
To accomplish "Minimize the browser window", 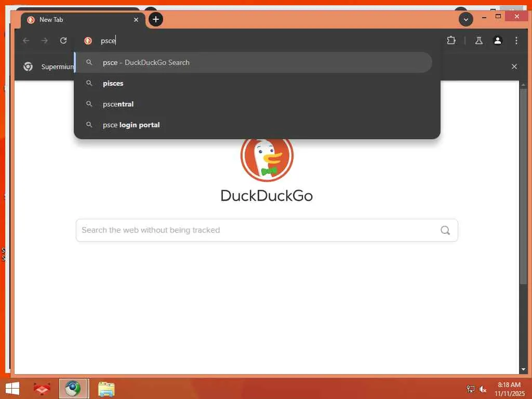I will [484, 17].
